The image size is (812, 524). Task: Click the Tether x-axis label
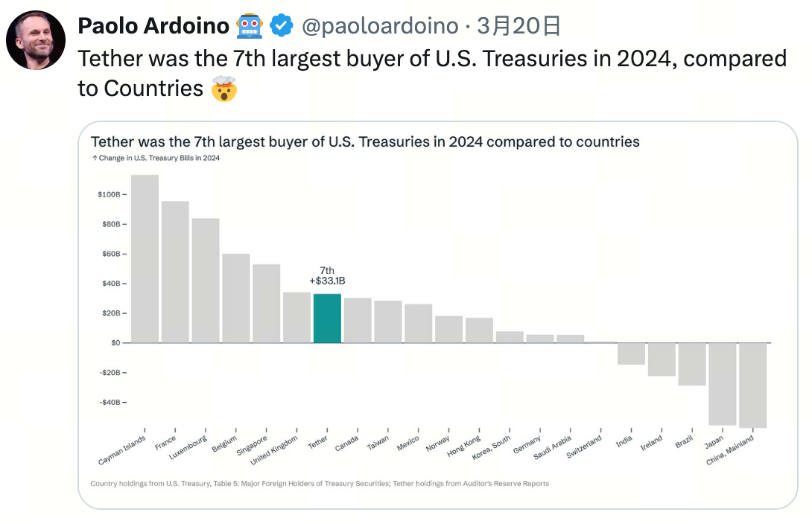coord(318,443)
